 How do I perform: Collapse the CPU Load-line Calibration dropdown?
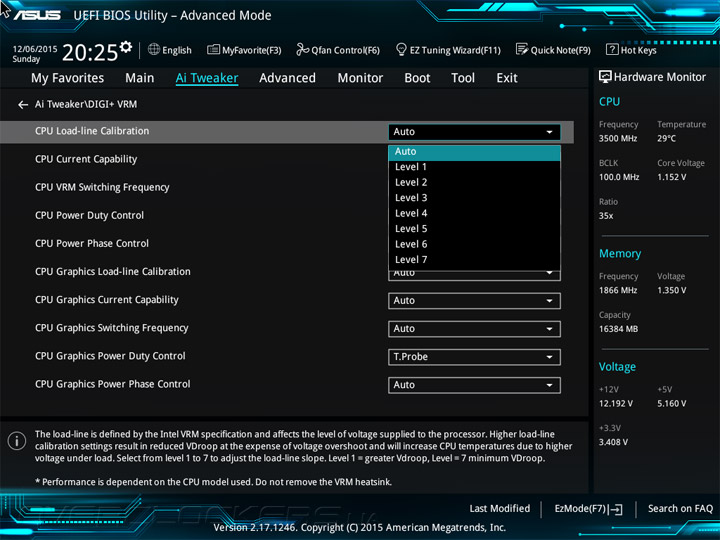474,132
